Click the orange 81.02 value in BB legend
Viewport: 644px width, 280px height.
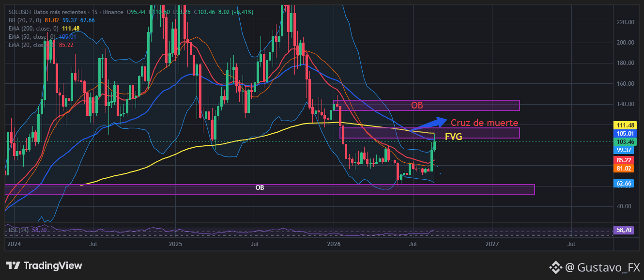52,20
